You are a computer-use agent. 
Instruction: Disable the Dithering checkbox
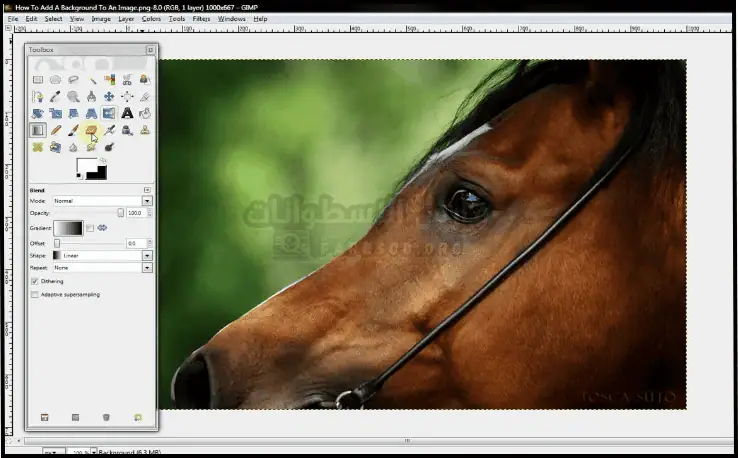coord(35,282)
